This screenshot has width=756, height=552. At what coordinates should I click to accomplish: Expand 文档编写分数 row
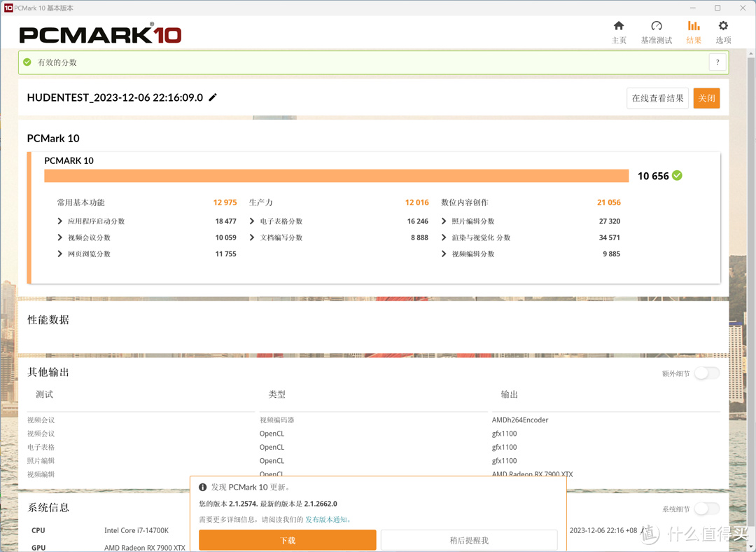pyautogui.click(x=252, y=237)
